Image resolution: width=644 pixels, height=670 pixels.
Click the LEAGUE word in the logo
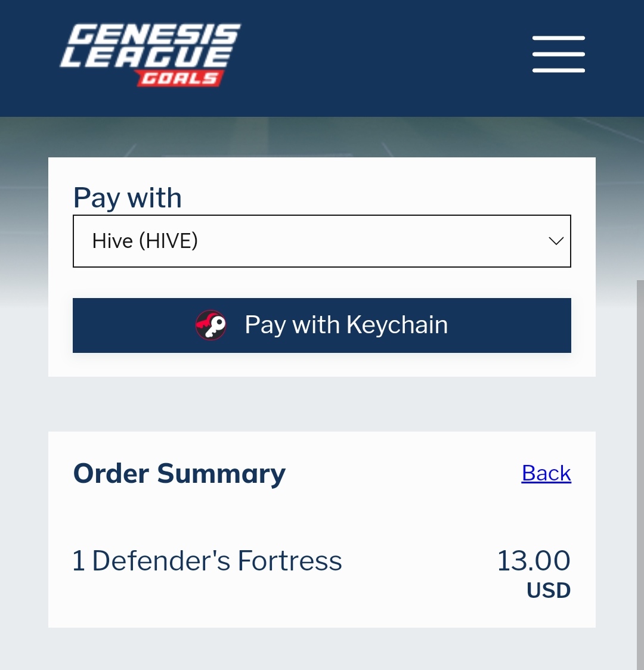(147, 57)
